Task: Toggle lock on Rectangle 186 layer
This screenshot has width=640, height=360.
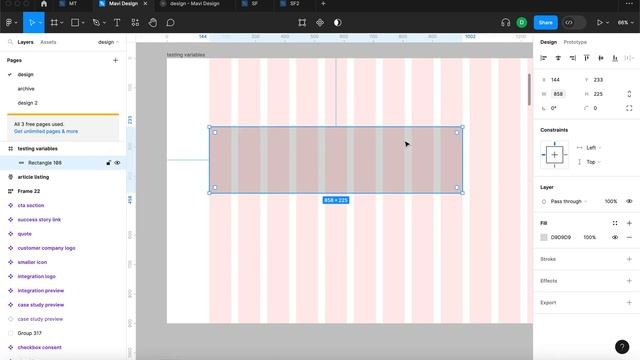Action: pos(108,163)
